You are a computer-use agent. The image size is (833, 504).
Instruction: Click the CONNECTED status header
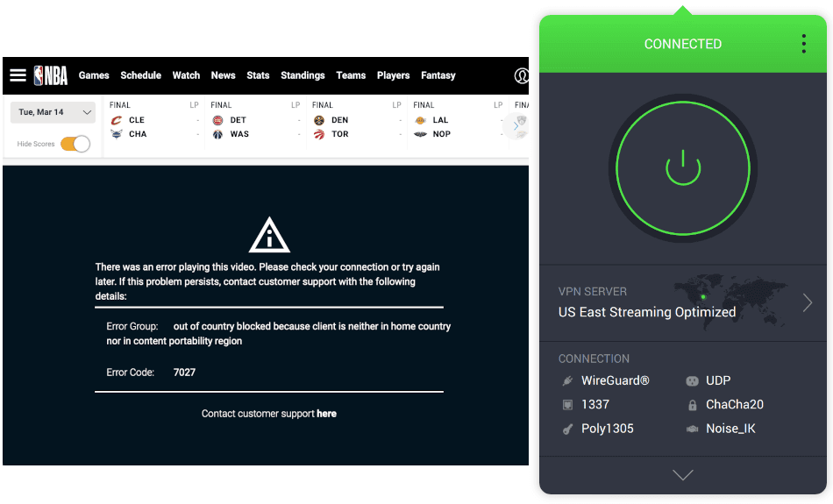(683, 44)
